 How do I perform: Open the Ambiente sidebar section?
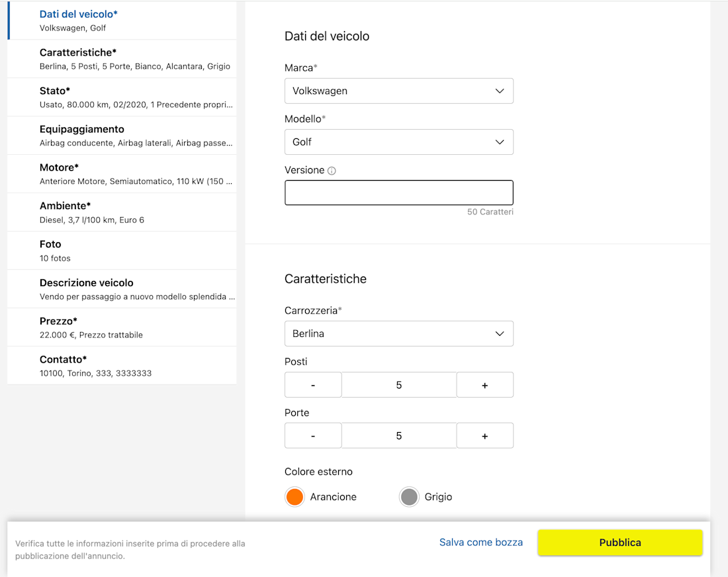(122, 212)
